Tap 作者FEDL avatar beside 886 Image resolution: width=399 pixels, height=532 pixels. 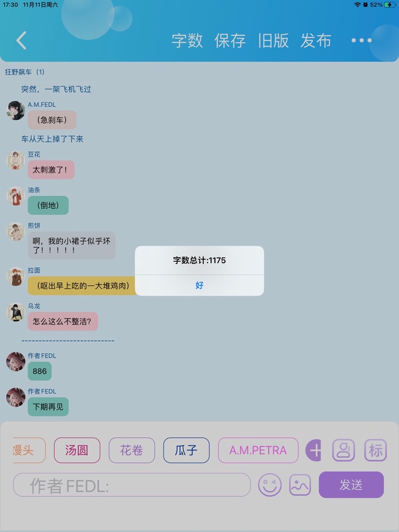click(16, 361)
